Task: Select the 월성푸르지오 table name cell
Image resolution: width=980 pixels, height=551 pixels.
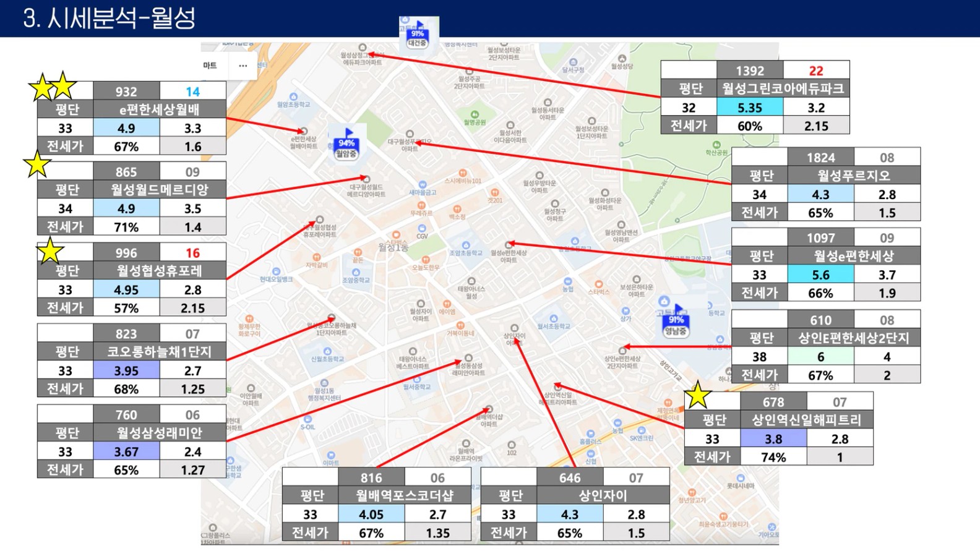Action: click(854, 176)
